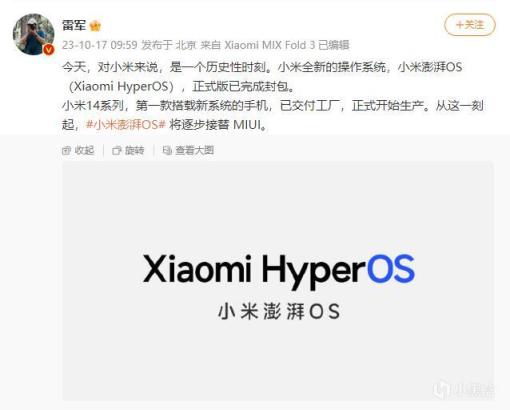Click the watermark logo in image corner

click(464, 389)
